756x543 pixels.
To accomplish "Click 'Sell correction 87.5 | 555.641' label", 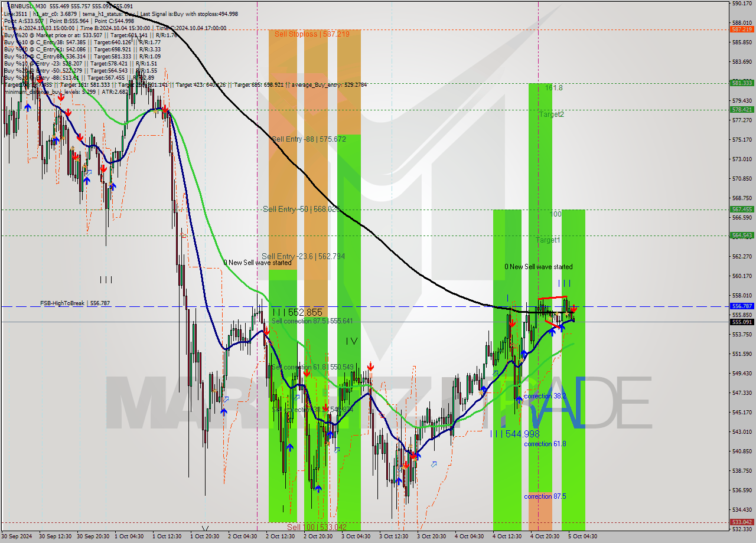I will 312,321.
